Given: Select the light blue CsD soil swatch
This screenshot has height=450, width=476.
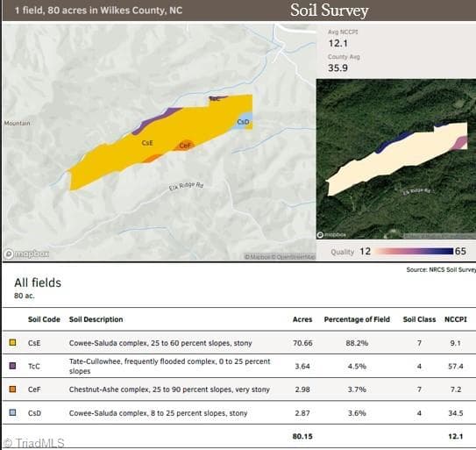Looking at the screenshot, I should coord(12,412).
